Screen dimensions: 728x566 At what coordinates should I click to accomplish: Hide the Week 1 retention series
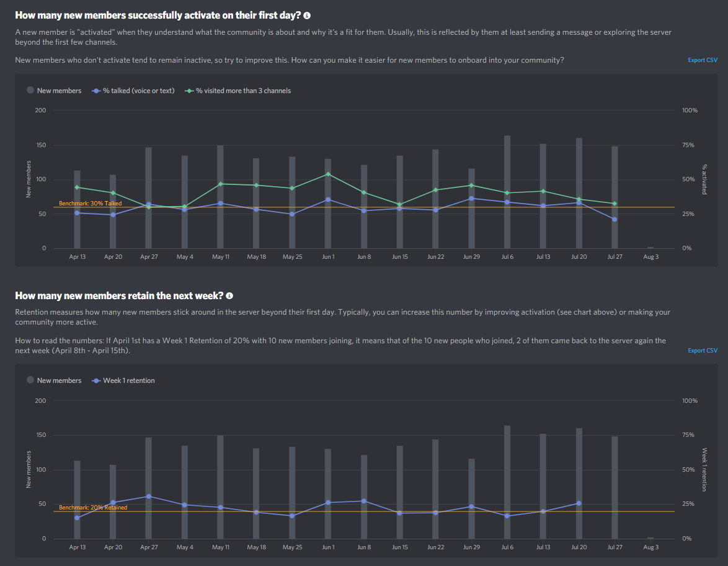[123, 380]
